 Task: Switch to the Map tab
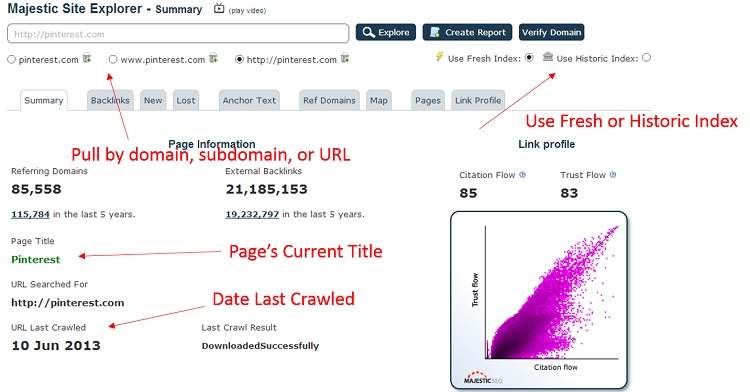point(379,100)
